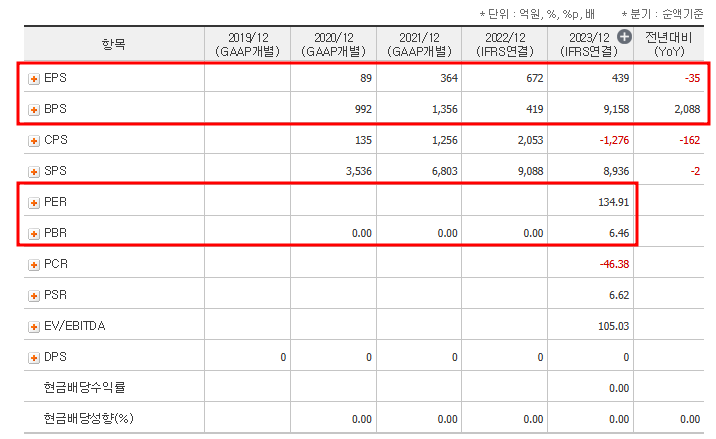This screenshot has height=439, width=716.
Task: Select BPS value 992
Action: point(363,110)
